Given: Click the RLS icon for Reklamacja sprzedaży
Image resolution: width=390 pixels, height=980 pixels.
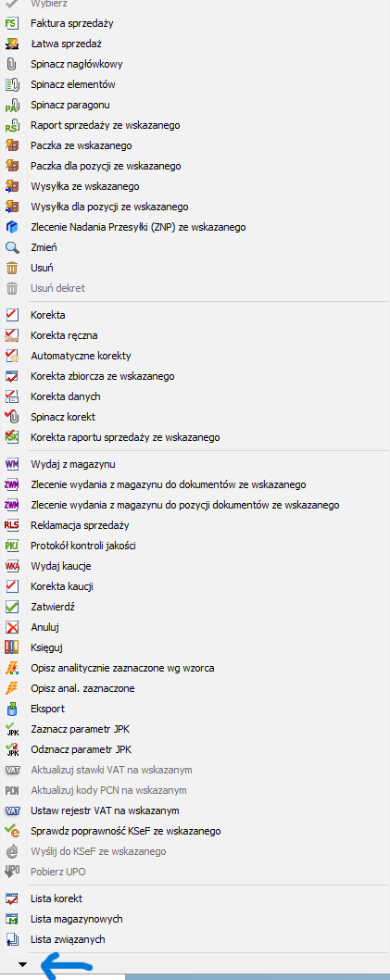Looking at the screenshot, I should 12,525.
